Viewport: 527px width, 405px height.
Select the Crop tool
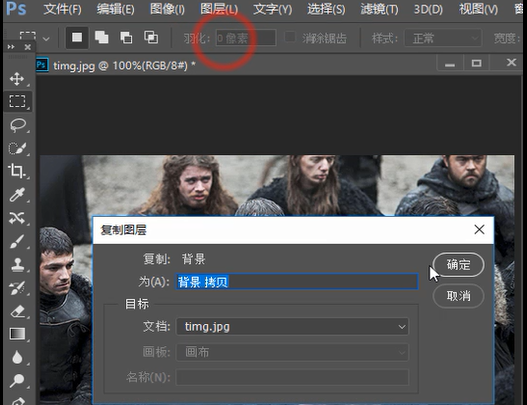click(17, 171)
